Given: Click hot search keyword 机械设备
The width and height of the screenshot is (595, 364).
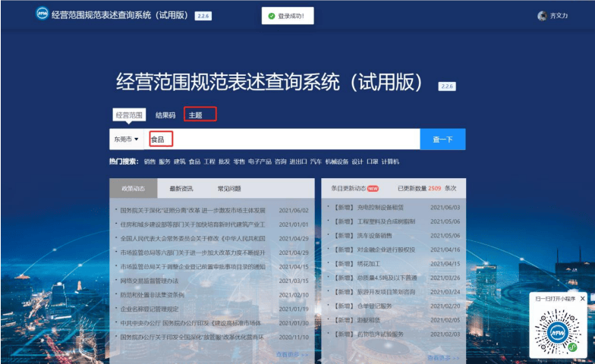Looking at the screenshot, I should point(337,162).
